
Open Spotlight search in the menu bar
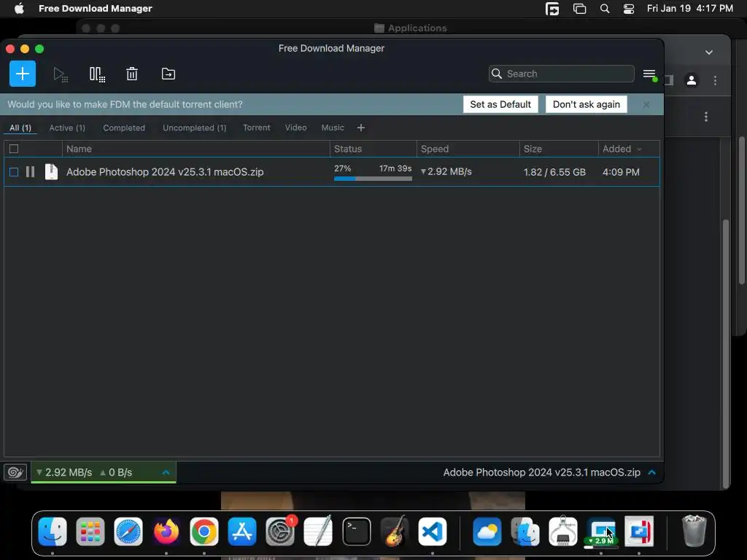click(x=605, y=9)
